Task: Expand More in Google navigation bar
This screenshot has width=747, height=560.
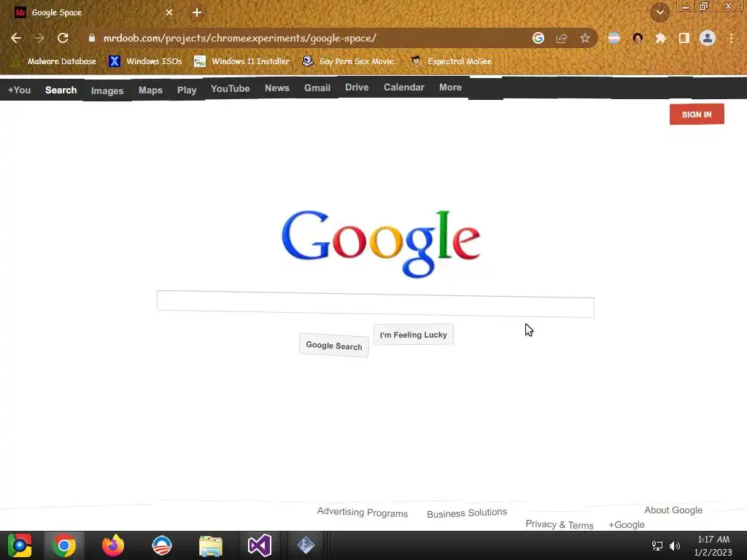Action: [450, 87]
